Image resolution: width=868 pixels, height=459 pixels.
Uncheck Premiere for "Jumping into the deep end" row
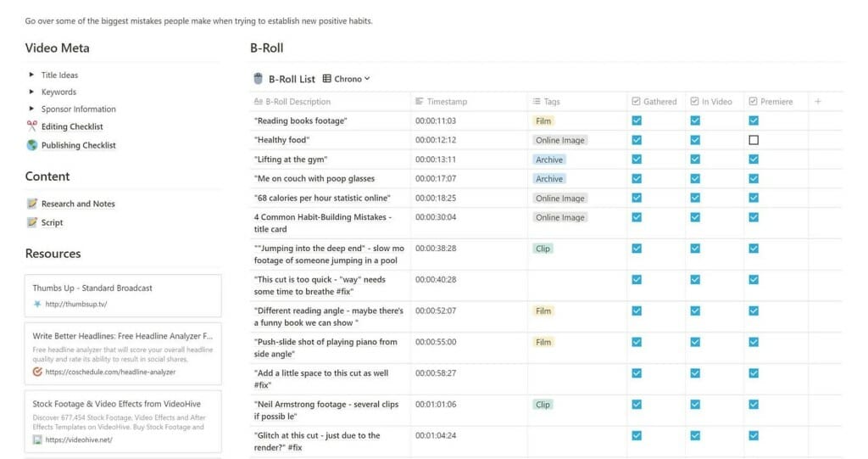[754, 249]
